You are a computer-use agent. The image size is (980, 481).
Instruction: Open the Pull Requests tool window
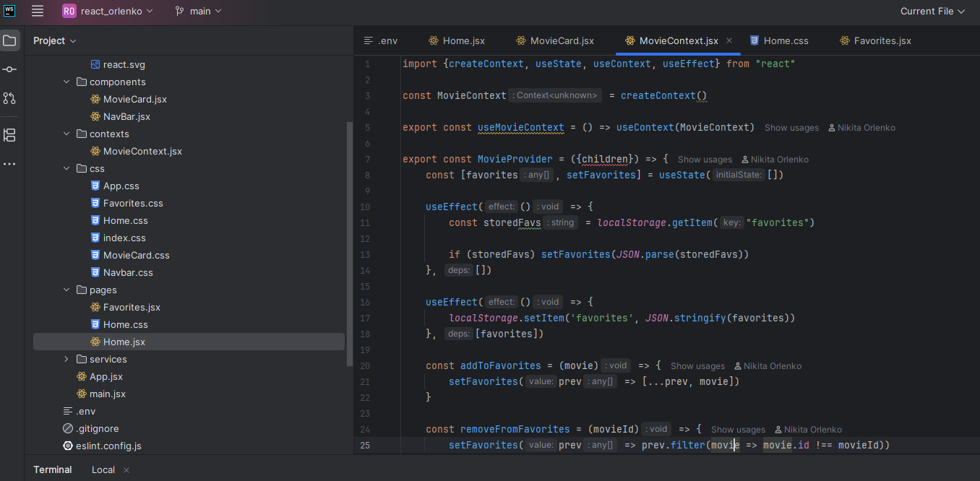pos(9,98)
